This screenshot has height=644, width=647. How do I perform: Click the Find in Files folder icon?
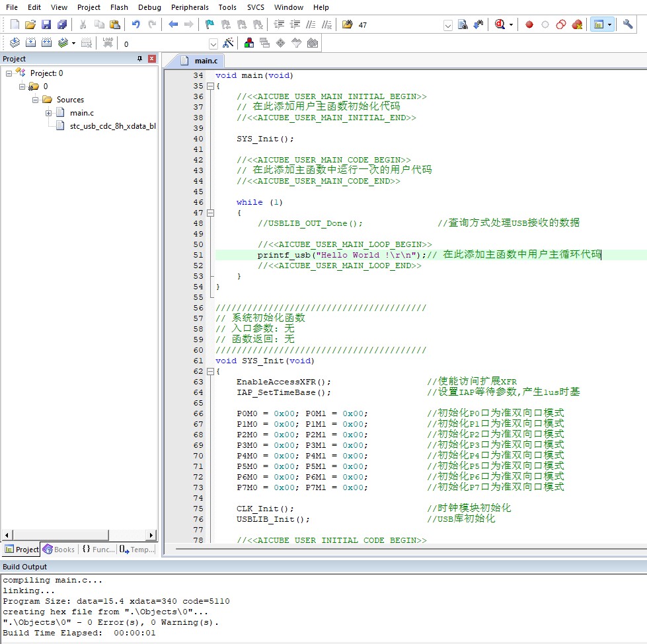tap(348, 24)
